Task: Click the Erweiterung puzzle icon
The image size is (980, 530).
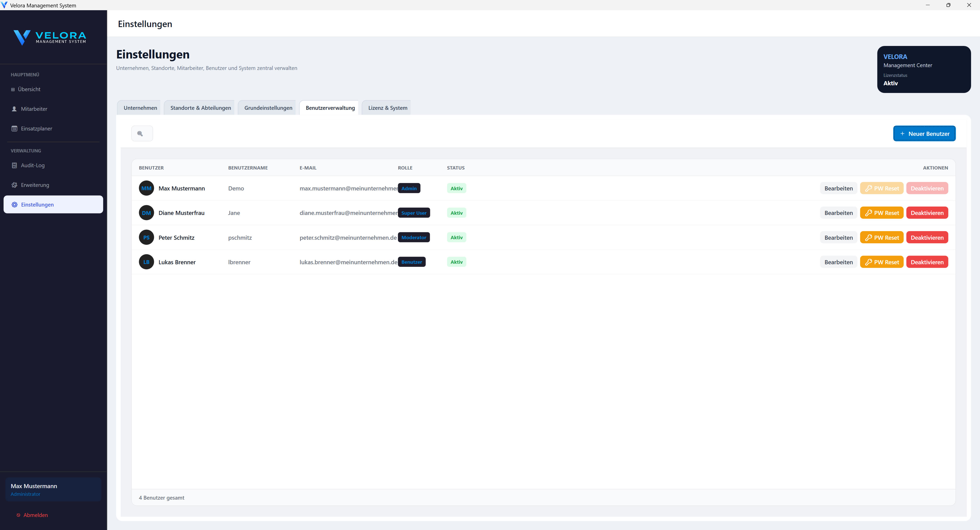Action: point(15,185)
